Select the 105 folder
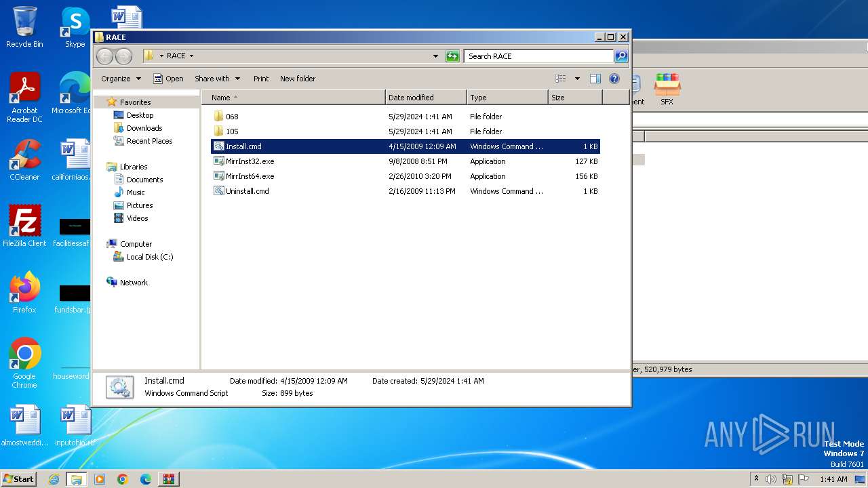 pyautogui.click(x=405, y=131)
